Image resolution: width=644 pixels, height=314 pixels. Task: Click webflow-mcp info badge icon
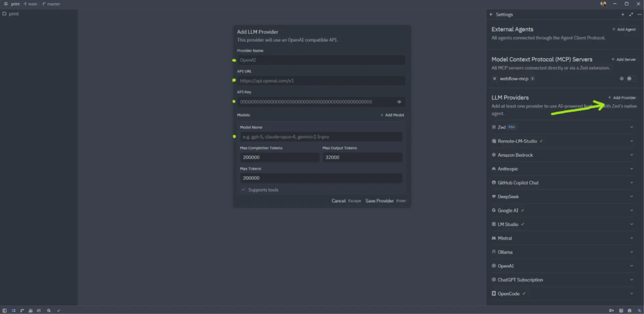pos(533,78)
